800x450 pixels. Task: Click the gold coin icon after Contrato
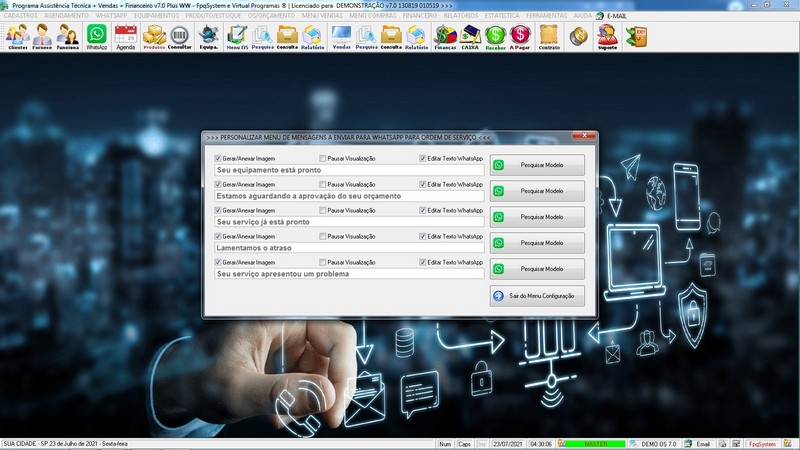(x=579, y=37)
